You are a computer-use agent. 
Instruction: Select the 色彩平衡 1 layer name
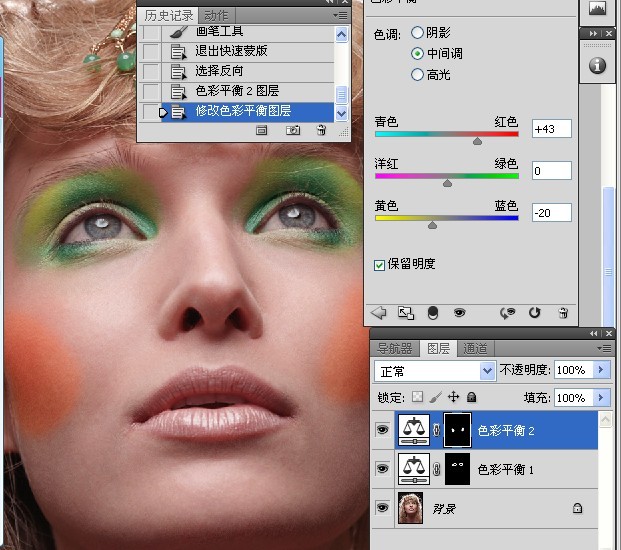[506, 470]
